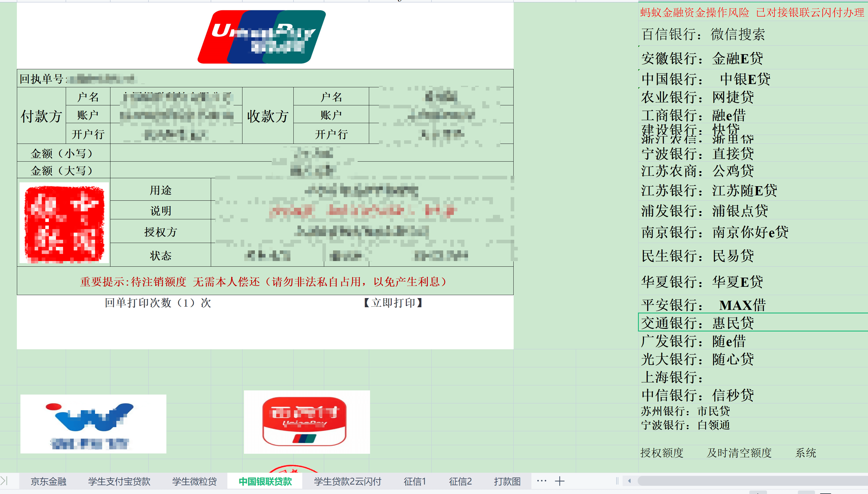Open the 学生贷款2云闪付 sheet tab

pyautogui.click(x=348, y=482)
